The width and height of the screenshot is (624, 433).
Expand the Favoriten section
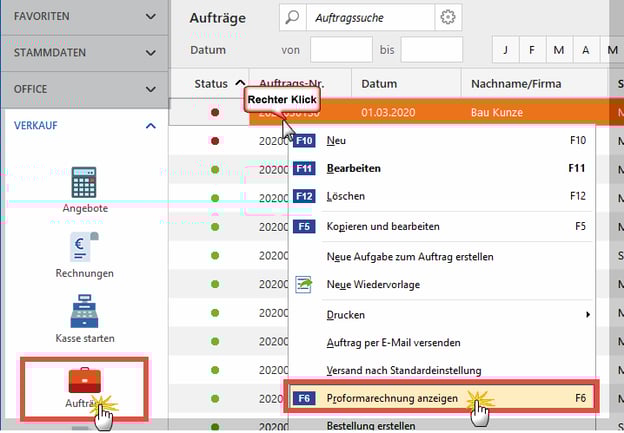coord(151,17)
